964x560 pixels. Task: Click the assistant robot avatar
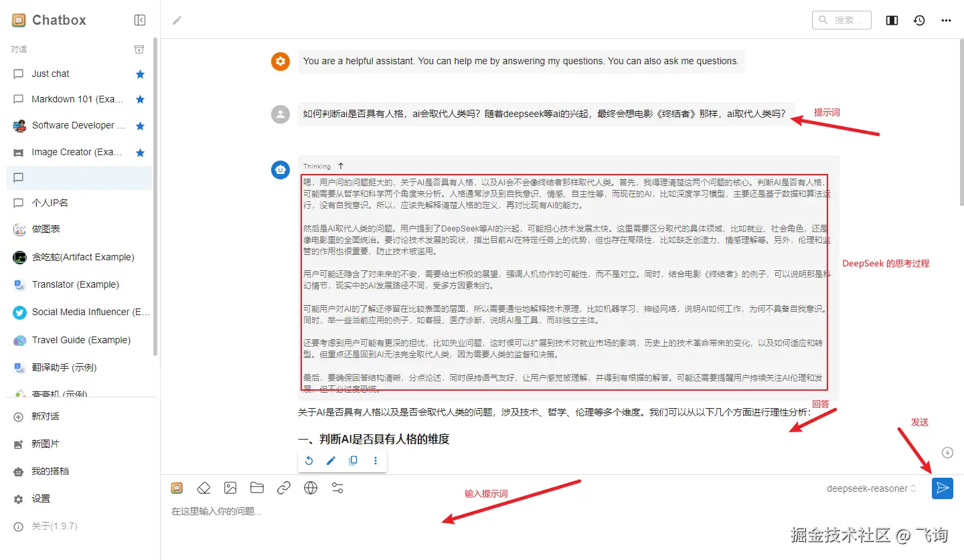[280, 170]
